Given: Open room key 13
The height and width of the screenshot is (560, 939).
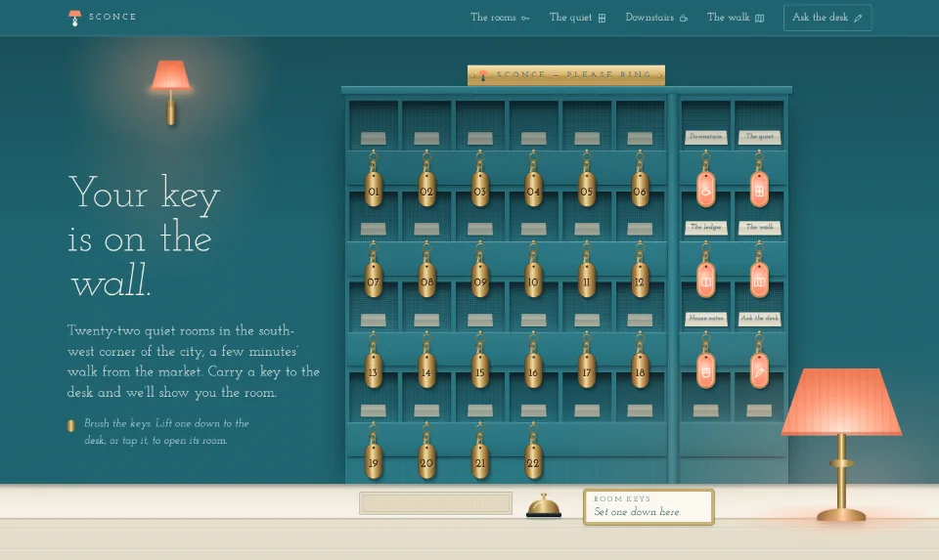Looking at the screenshot, I should (373, 371).
